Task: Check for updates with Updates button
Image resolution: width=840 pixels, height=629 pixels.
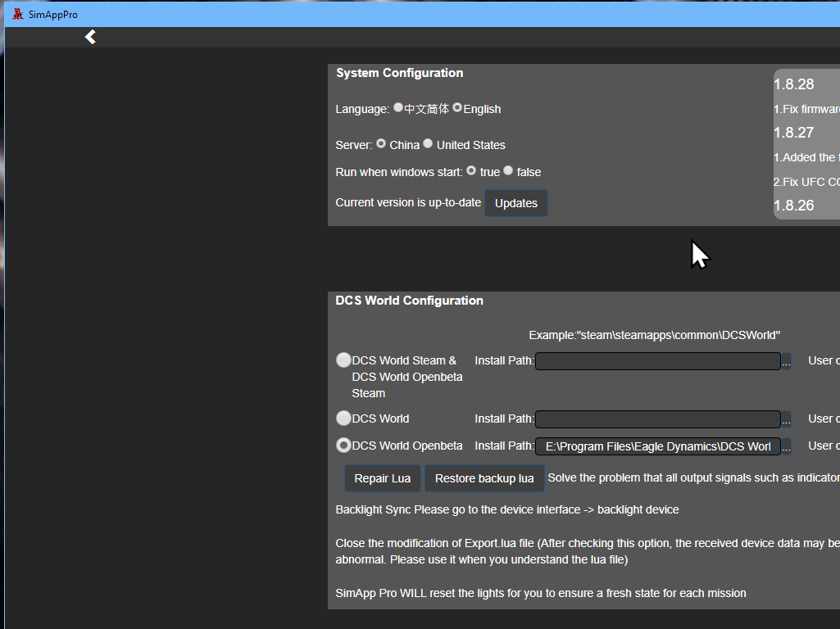Action: tap(516, 203)
